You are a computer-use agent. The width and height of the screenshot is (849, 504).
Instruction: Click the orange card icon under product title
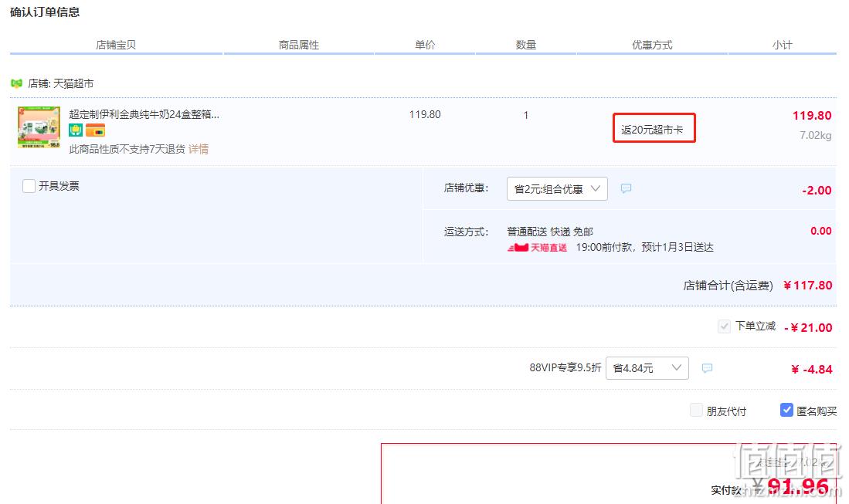tap(95, 130)
